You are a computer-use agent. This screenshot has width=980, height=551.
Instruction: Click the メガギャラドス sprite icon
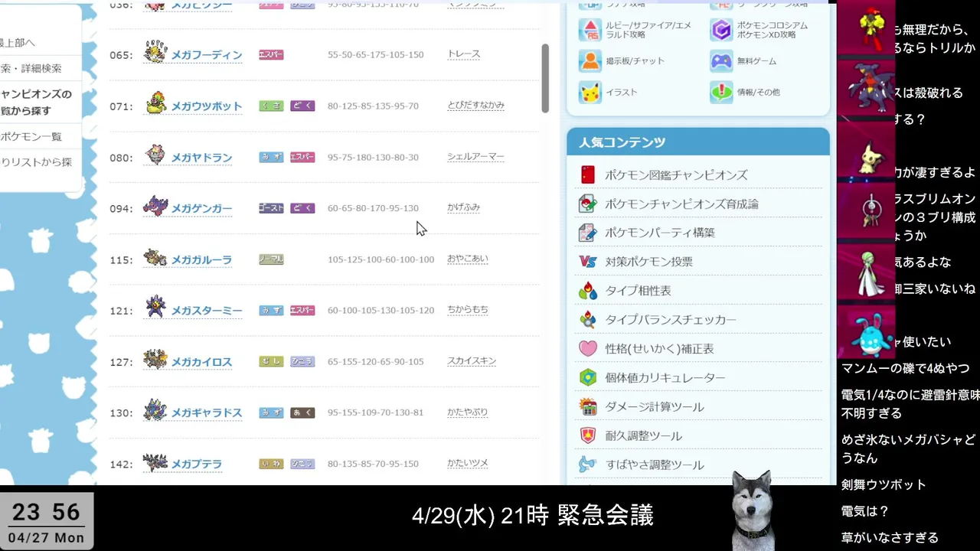155,410
